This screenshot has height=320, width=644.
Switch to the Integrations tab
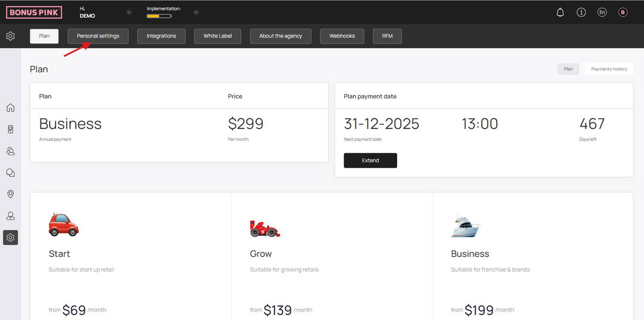point(162,36)
